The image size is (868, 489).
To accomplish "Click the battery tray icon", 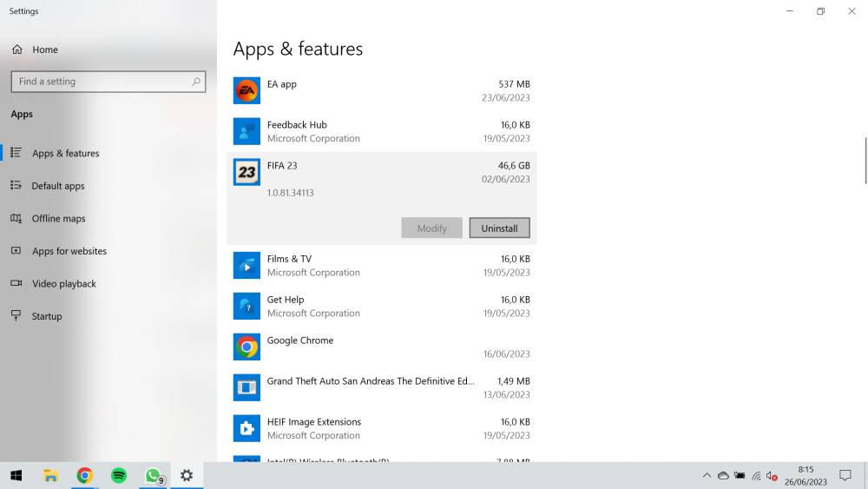I will click(740, 476).
